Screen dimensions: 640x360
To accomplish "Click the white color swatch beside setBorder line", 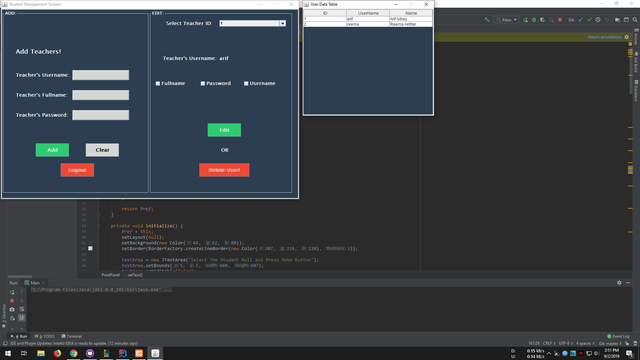I will click(90, 248).
